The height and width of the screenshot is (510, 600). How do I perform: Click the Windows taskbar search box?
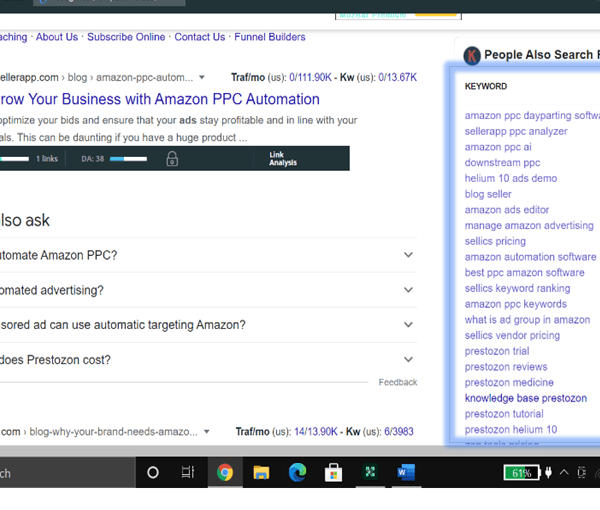(x=68, y=473)
